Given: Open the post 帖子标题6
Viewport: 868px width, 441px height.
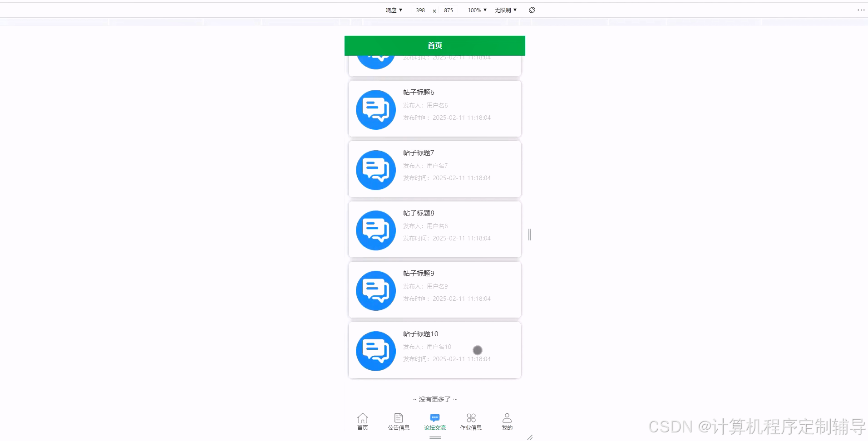Looking at the screenshot, I should pos(434,109).
